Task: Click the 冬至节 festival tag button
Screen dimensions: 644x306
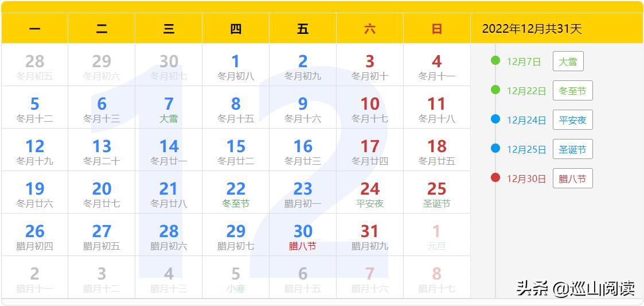Action: click(572, 91)
